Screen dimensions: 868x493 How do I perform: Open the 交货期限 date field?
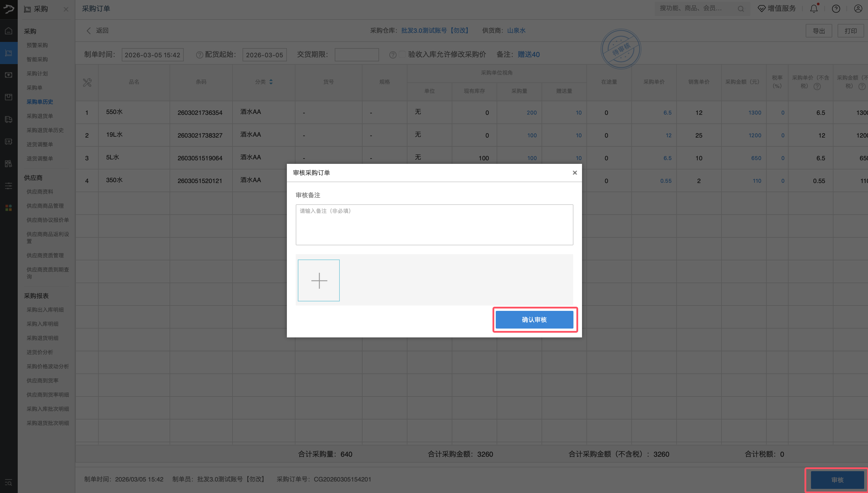click(x=356, y=55)
